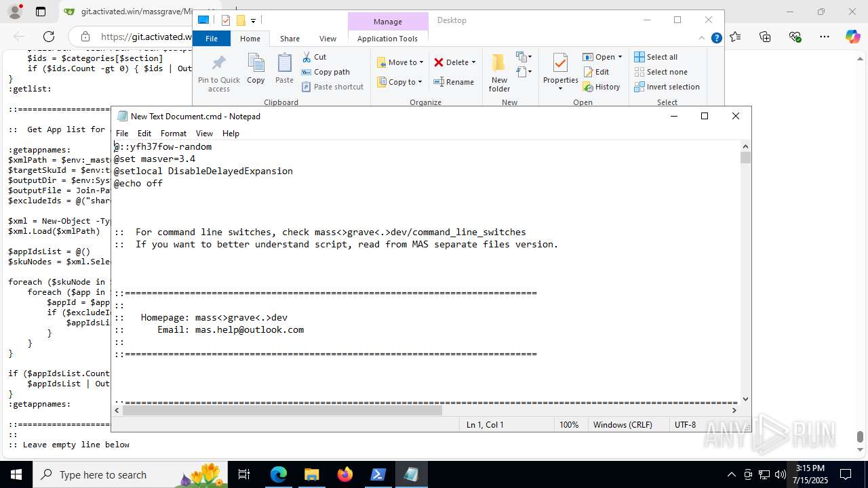The image size is (868, 488).
Task: Open Edge Settings and more menu
Action: point(825,37)
